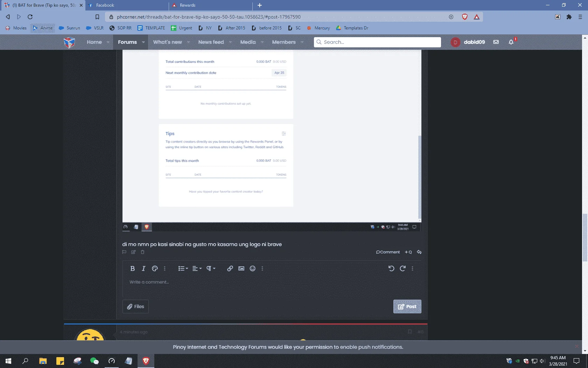Open paragraph format dropdown in editor
Screen dimensions: 588x368
point(211,268)
